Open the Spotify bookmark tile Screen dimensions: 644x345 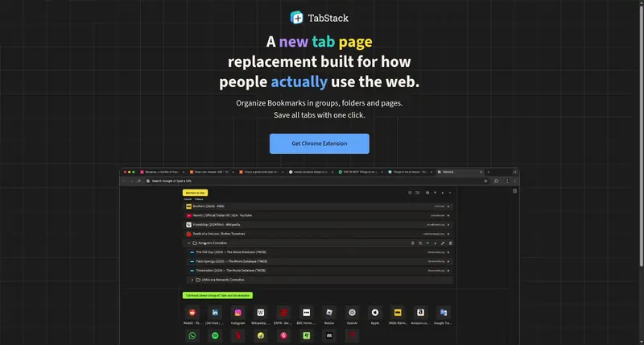point(215,336)
